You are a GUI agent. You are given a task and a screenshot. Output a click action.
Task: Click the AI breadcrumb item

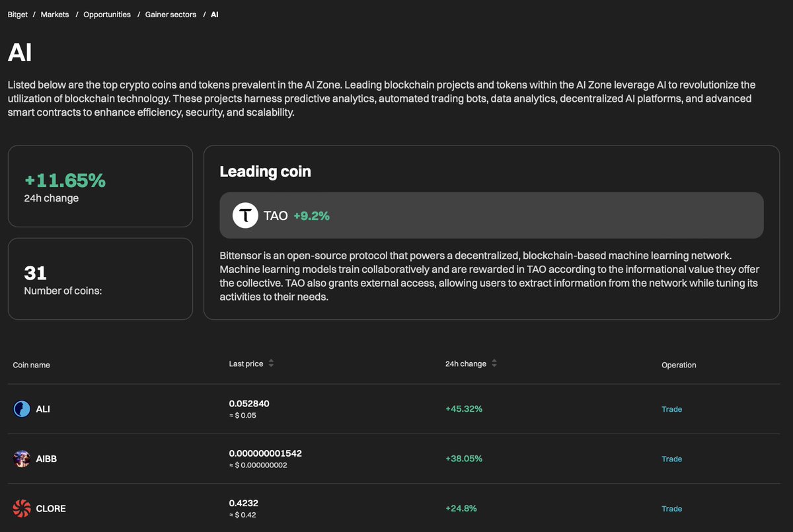[x=215, y=15]
